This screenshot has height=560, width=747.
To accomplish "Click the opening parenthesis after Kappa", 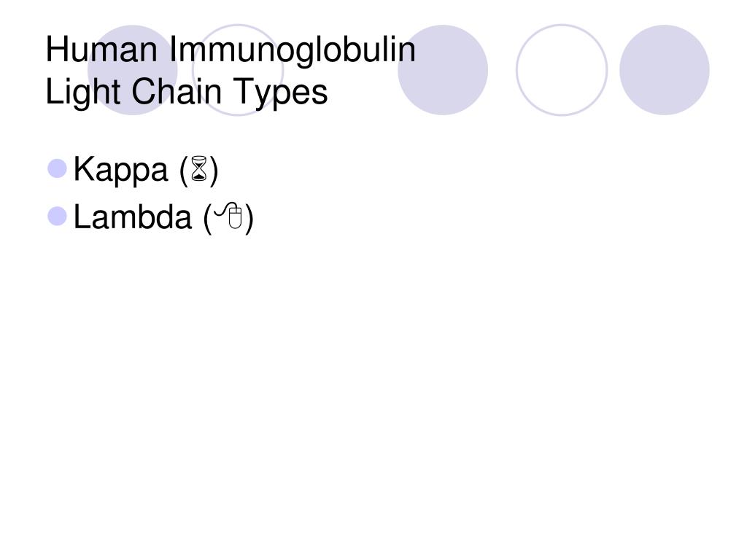I will tap(185, 171).
